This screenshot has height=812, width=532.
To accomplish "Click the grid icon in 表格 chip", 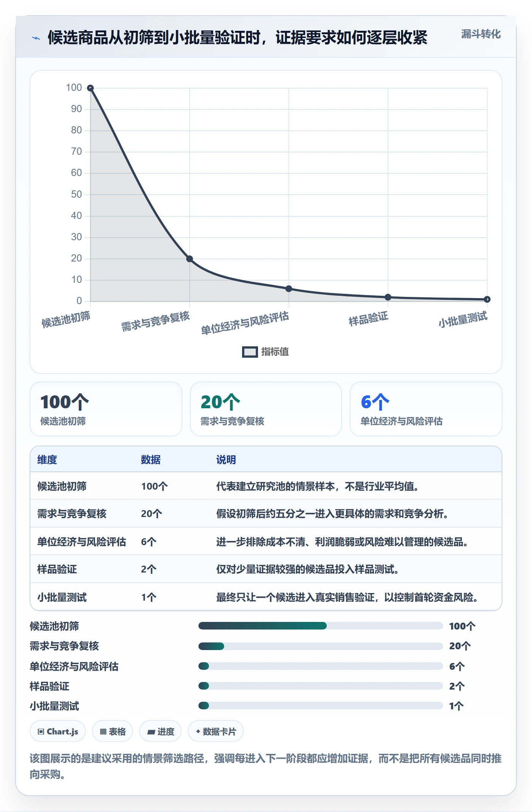I will point(103,732).
